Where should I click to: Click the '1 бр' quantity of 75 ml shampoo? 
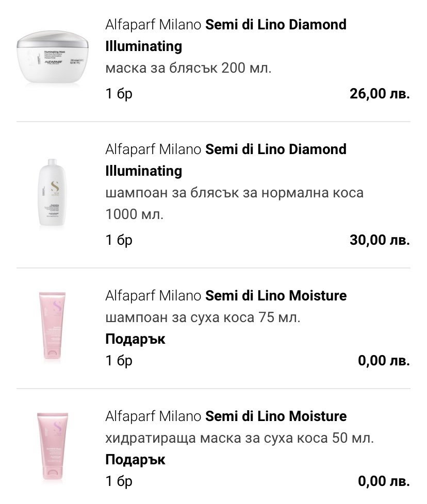[x=119, y=361]
